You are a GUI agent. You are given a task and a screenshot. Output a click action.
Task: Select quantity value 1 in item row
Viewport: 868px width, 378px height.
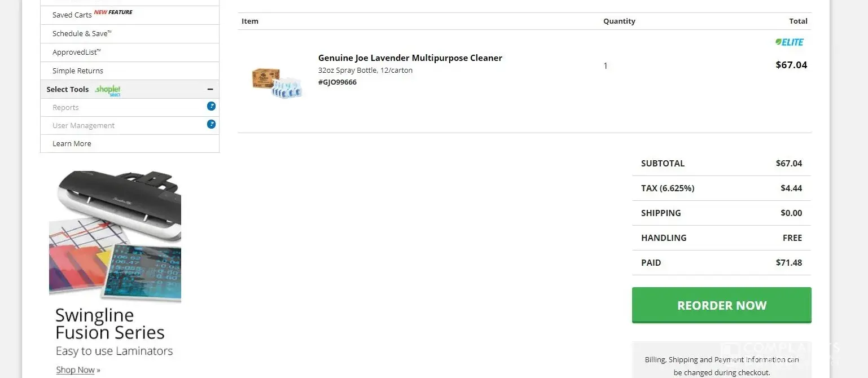[606, 65]
